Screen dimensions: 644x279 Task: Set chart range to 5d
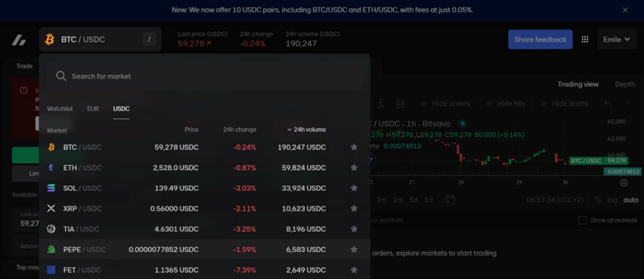pyautogui.click(x=414, y=200)
